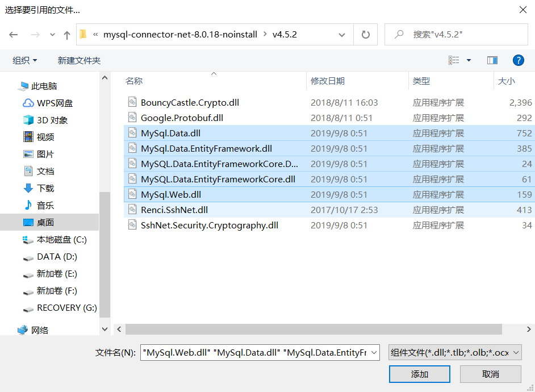The height and width of the screenshot is (392, 535).
Task: Sort files by the 类型 column
Action: pyautogui.click(x=421, y=81)
